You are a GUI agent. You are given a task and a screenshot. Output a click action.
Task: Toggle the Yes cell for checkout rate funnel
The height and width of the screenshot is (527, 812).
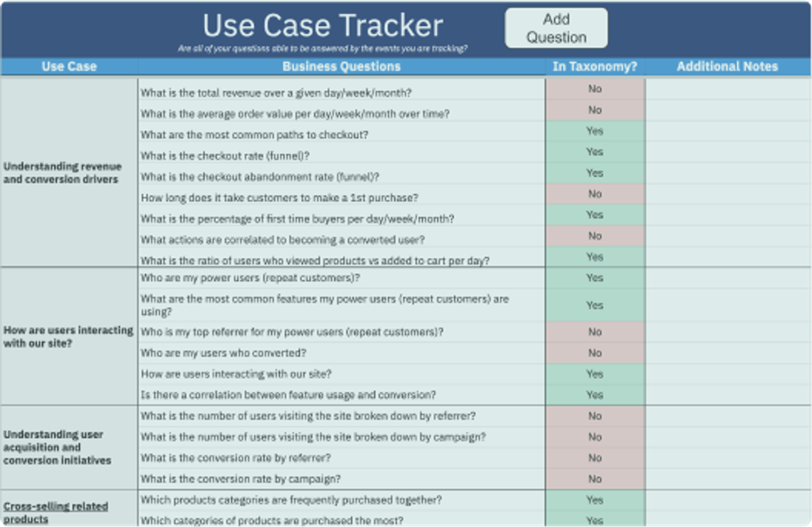[595, 152]
